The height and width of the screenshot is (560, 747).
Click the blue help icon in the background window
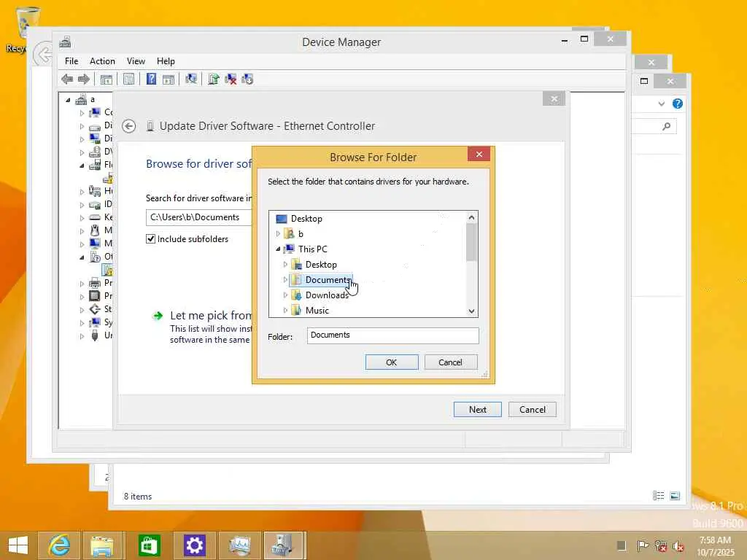(x=678, y=104)
